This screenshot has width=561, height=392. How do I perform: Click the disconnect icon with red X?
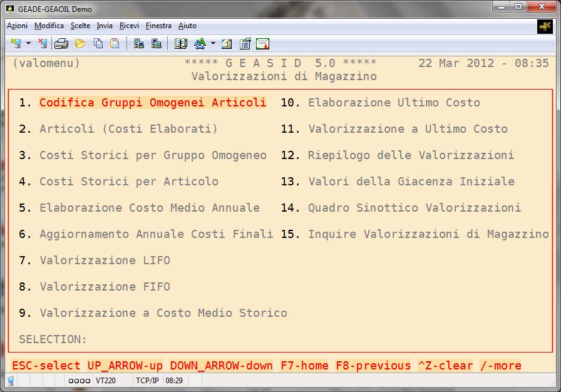[42, 43]
